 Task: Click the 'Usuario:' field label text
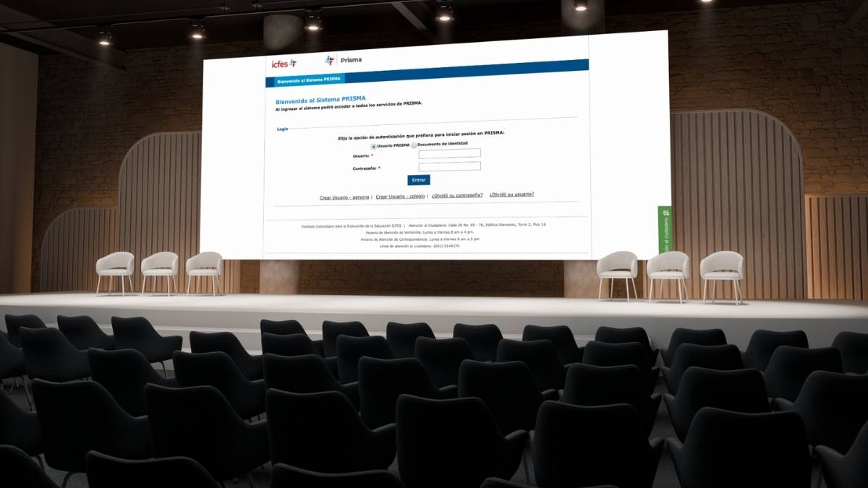point(361,155)
